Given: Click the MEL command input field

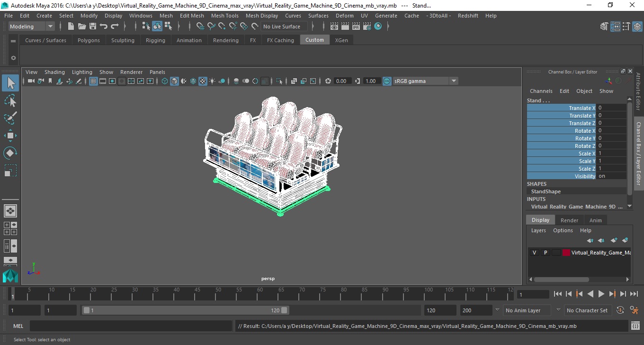Looking at the screenshot, I should [x=131, y=326].
